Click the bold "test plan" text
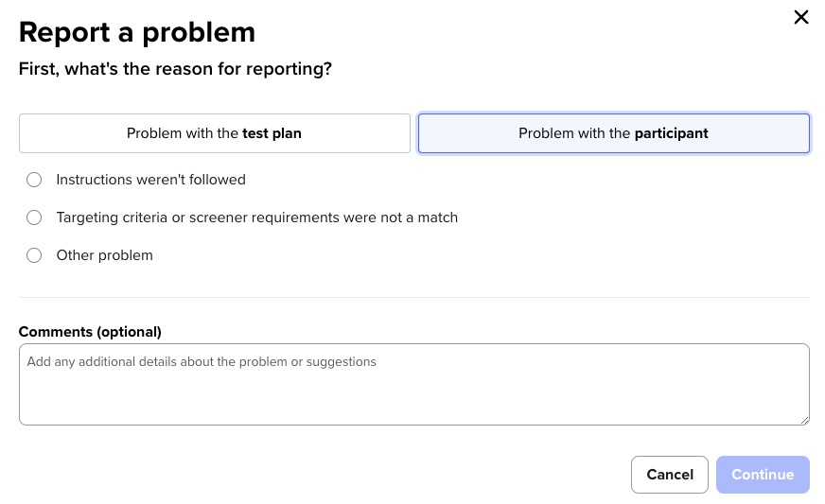825x504 pixels. coord(272,133)
